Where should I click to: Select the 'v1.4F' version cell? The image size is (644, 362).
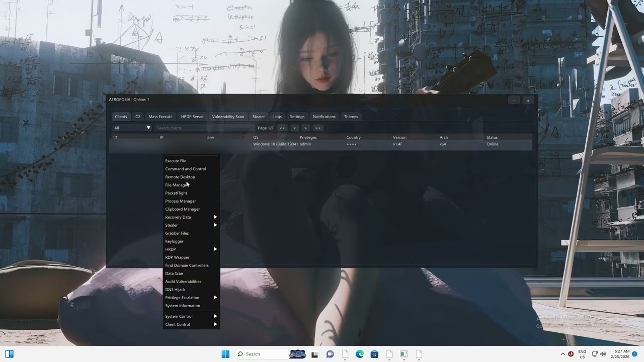[x=397, y=144]
